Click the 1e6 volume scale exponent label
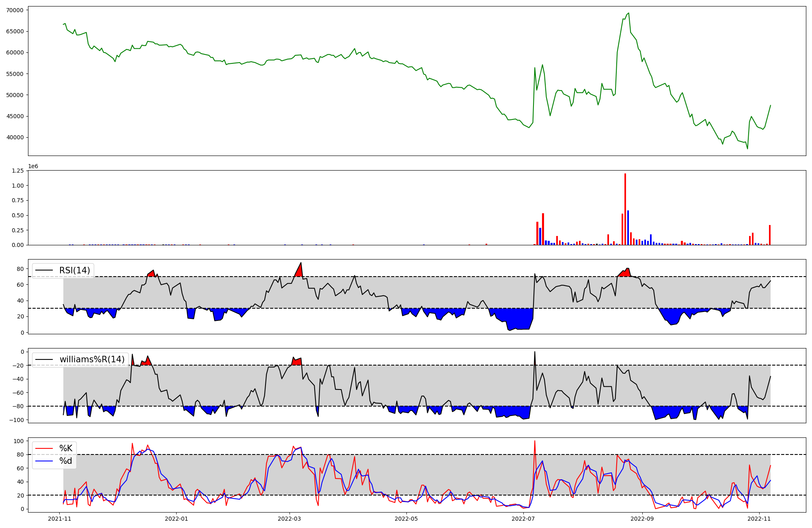The image size is (812, 528). [x=33, y=167]
